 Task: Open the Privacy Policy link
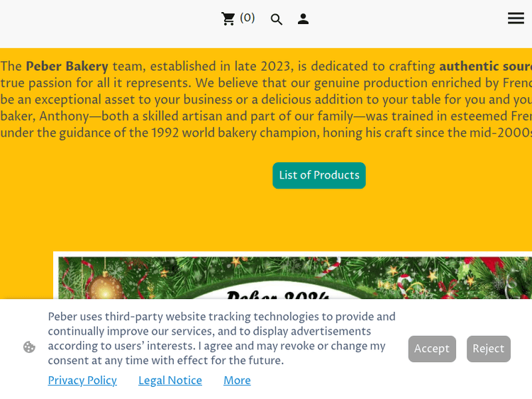[x=82, y=381]
